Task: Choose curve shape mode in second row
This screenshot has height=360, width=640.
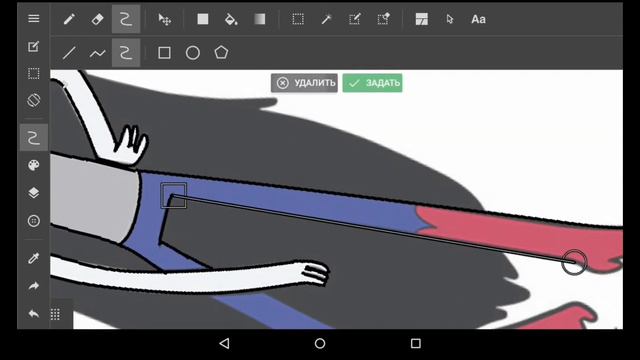Action: click(126, 53)
